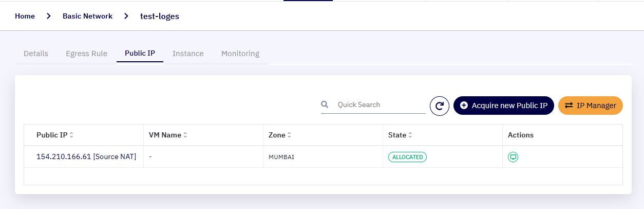Image resolution: width=644 pixels, height=209 pixels.
Task: Go to the Monitoring tab
Action: tap(240, 54)
